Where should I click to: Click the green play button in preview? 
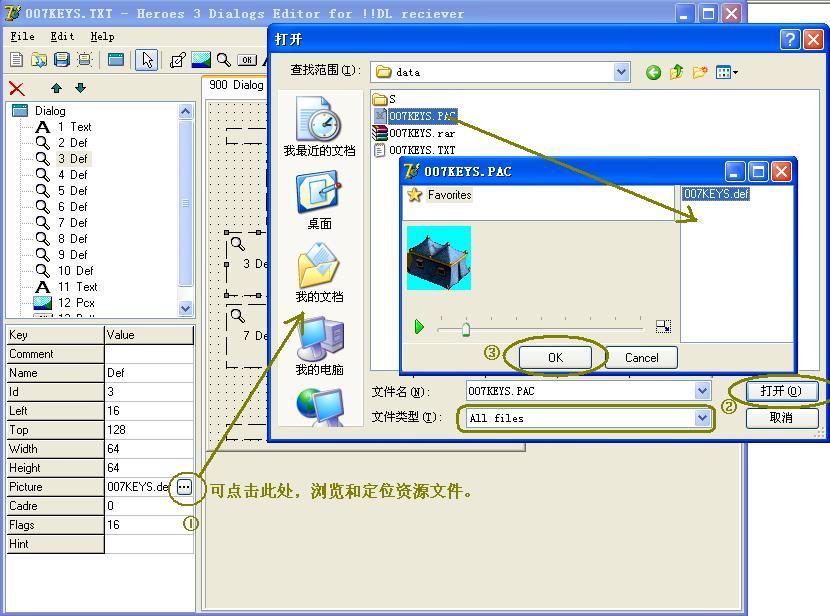pos(419,327)
